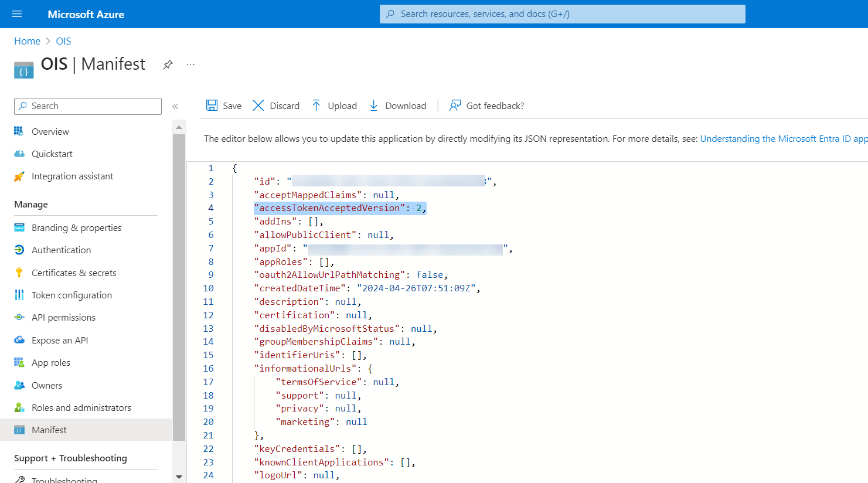Pin the OIS Manifest page
868x483 pixels.
tap(168, 64)
